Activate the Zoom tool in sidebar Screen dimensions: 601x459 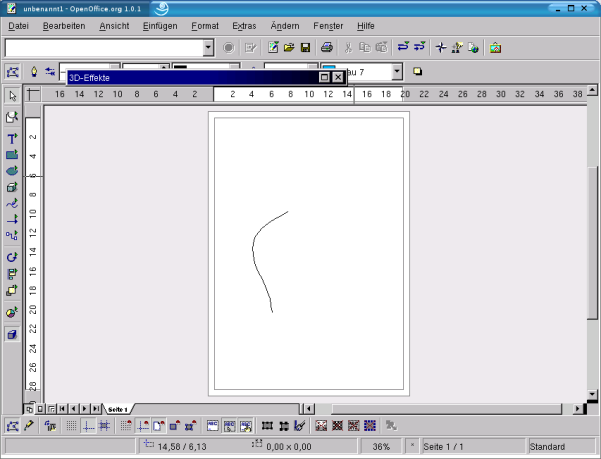click(x=12, y=117)
